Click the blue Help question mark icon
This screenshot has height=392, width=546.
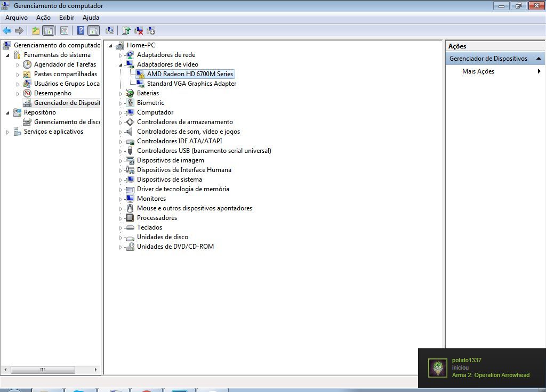[x=81, y=30]
